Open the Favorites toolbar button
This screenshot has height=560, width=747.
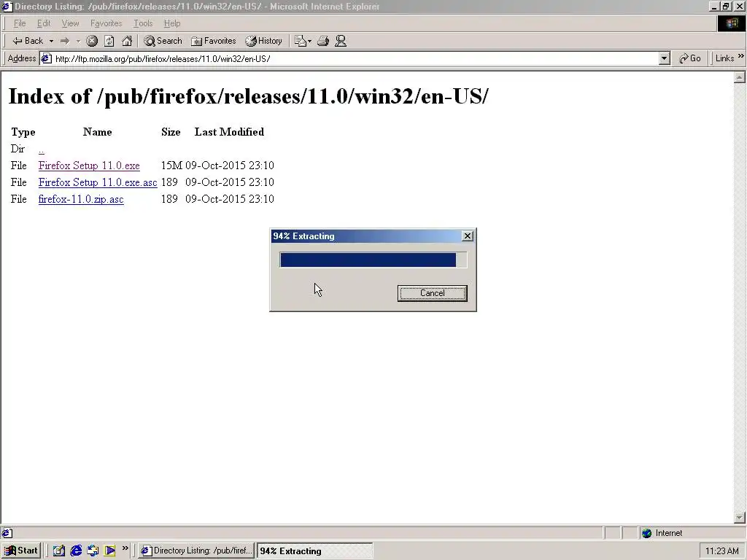tap(213, 41)
